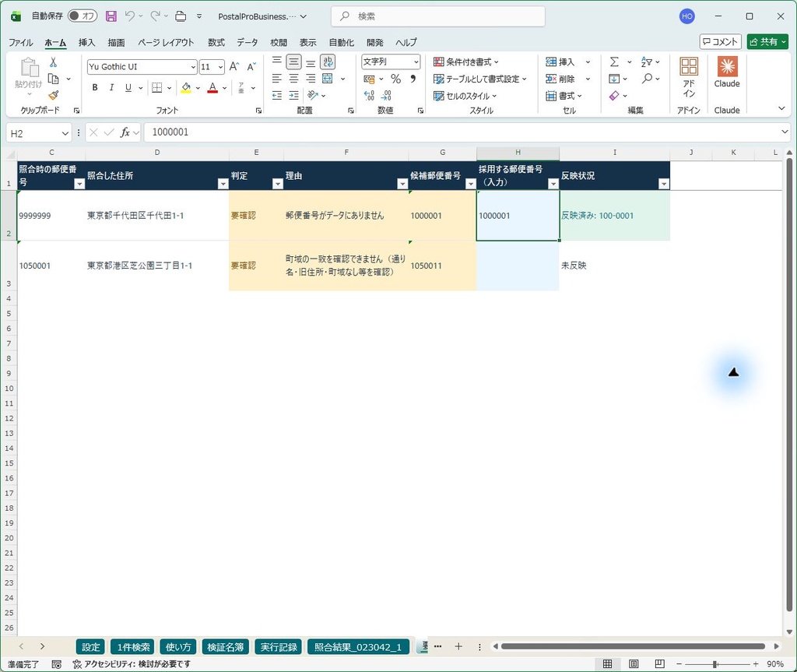Open the number format dropdown
Image resolution: width=797 pixels, height=672 pixels.
416,62
